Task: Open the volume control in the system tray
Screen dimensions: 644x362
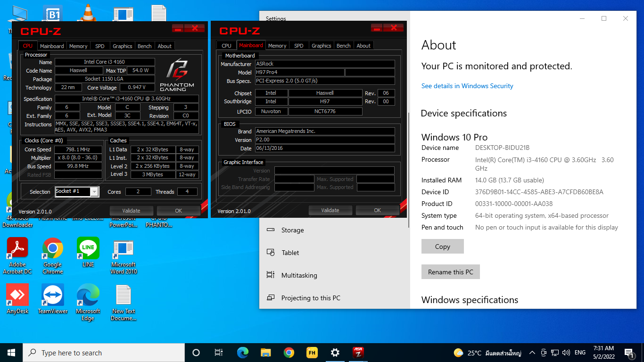Action: pyautogui.click(x=566, y=353)
